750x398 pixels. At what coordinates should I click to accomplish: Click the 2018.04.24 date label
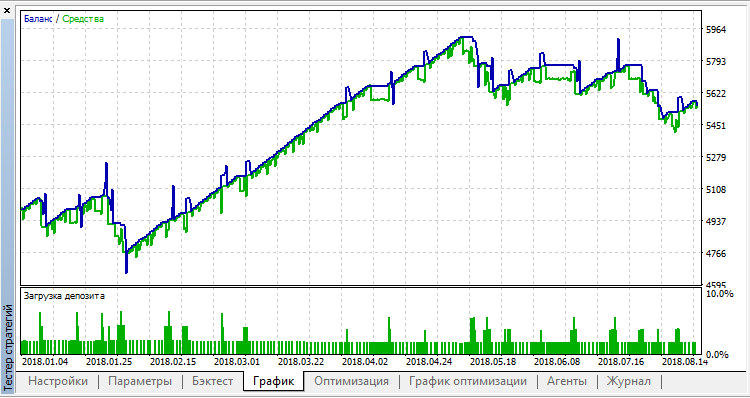(429, 361)
